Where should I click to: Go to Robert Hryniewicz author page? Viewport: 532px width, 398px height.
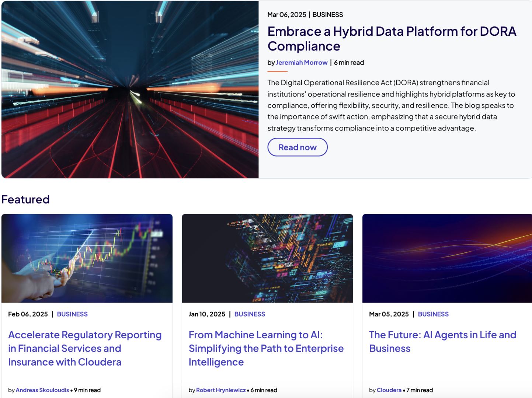221,390
